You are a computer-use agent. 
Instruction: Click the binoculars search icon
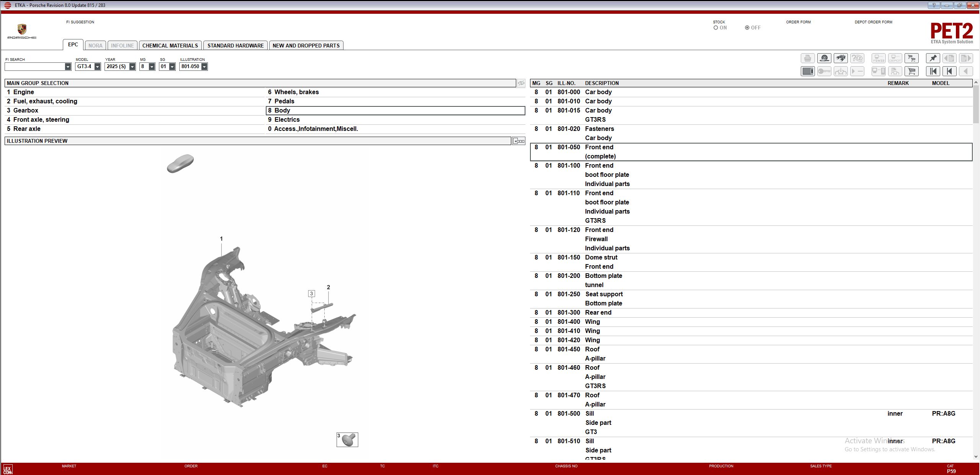click(841, 58)
